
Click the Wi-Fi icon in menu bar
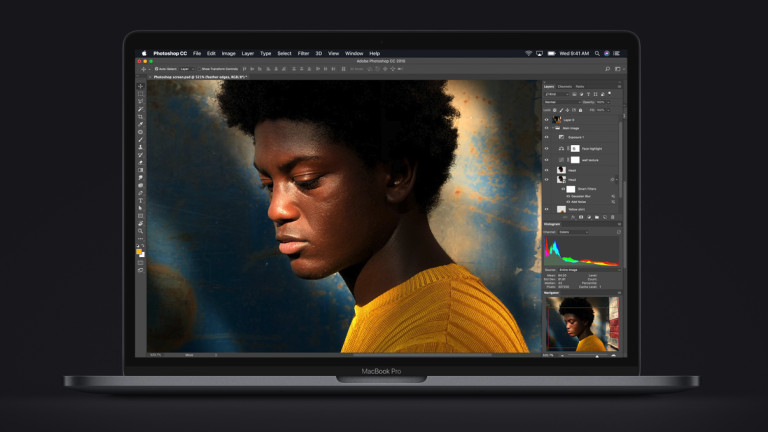[x=528, y=53]
